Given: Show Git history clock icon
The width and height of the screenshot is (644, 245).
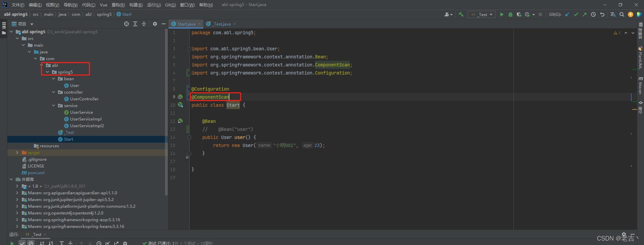Looking at the screenshot, I should [593, 14].
